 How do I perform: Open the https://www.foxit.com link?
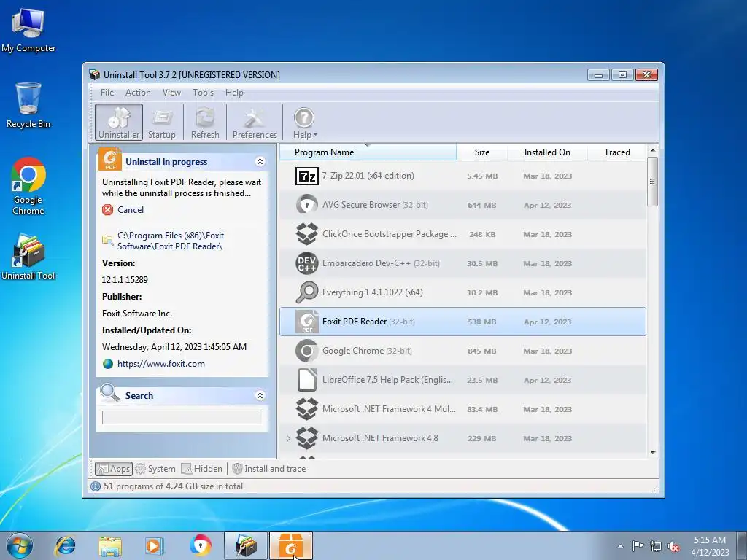tap(161, 364)
